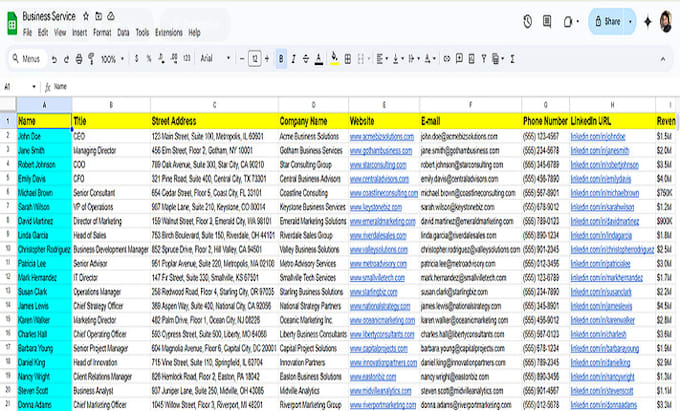Open the www.acmebizsolutions.com link

382,137
